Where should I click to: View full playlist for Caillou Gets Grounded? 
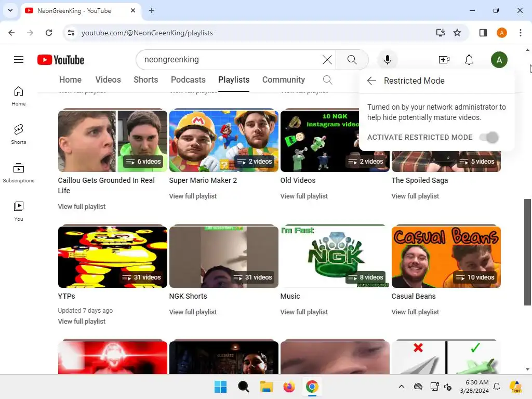click(x=82, y=207)
